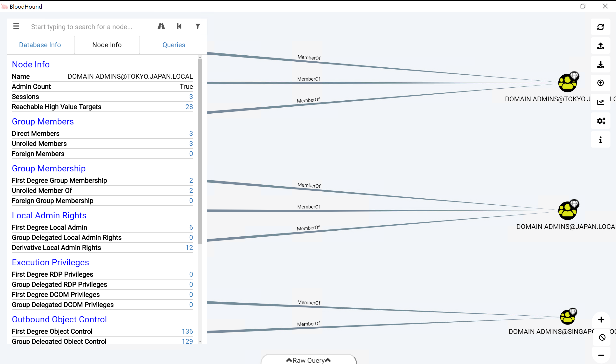
Task: Refresh the graph view
Action: pos(601,27)
